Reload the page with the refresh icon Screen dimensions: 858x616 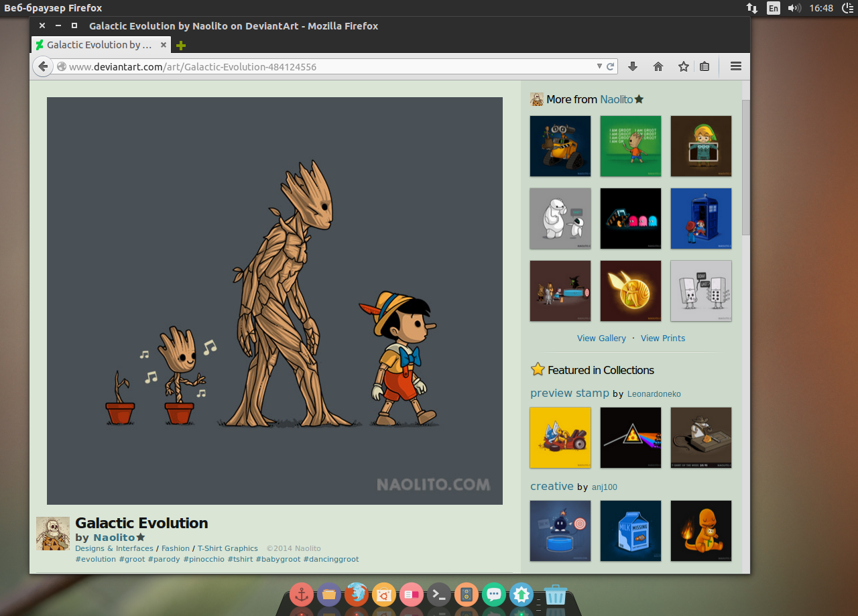tap(611, 66)
